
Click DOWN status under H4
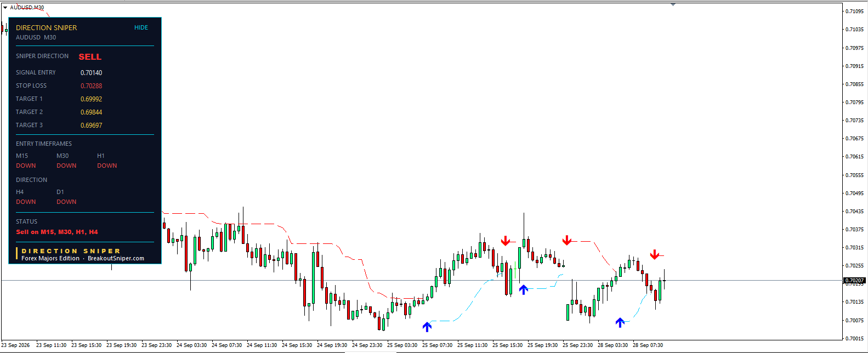(x=26, y=202)
